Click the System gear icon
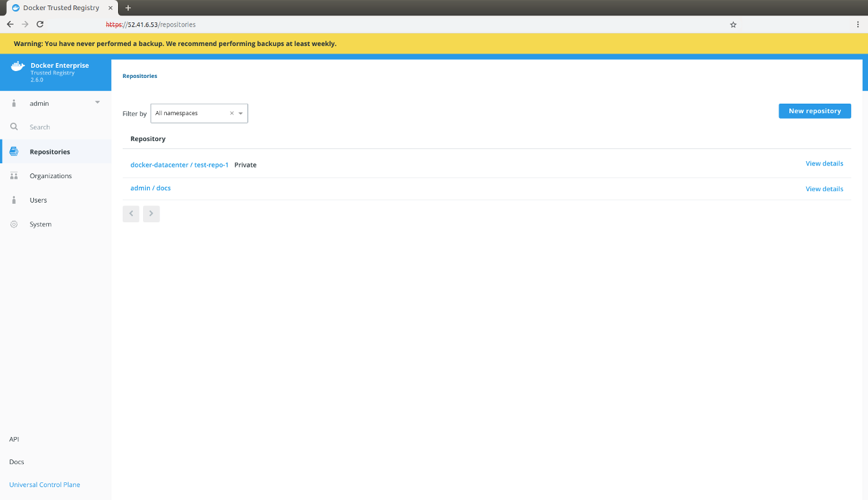The image size is (868, 500). [14, 224]
